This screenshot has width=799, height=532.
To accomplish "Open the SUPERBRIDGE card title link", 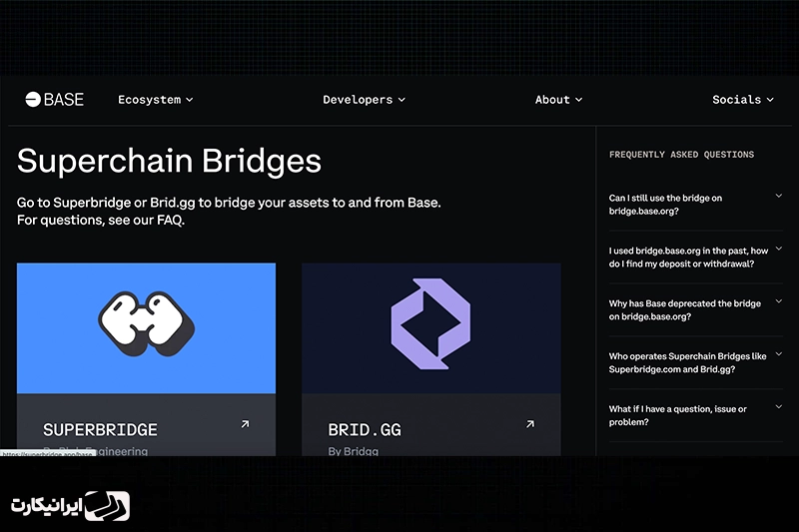I will [x=101, y=430].
